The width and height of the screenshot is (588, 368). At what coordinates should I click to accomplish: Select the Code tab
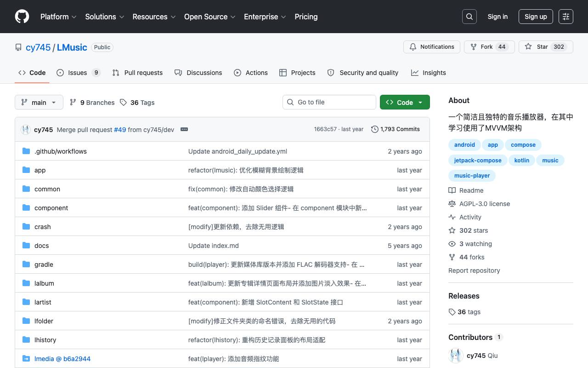(32, 73)
